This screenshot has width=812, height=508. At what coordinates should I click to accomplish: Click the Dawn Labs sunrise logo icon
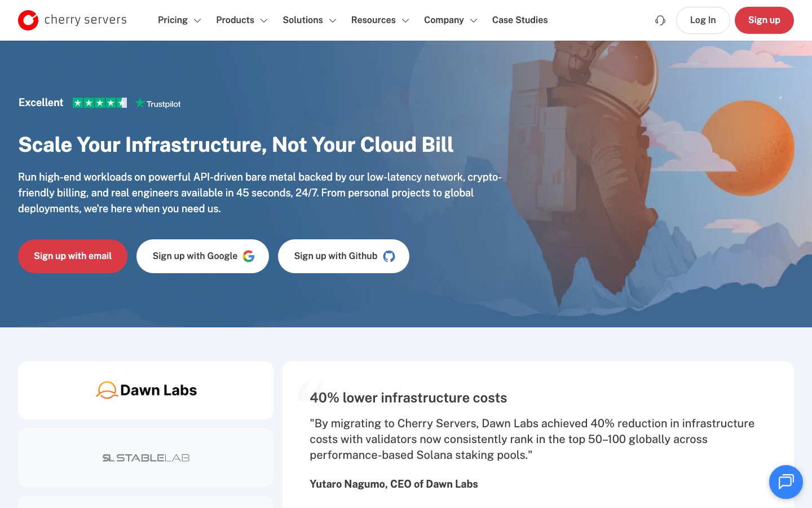click(107, 390)
